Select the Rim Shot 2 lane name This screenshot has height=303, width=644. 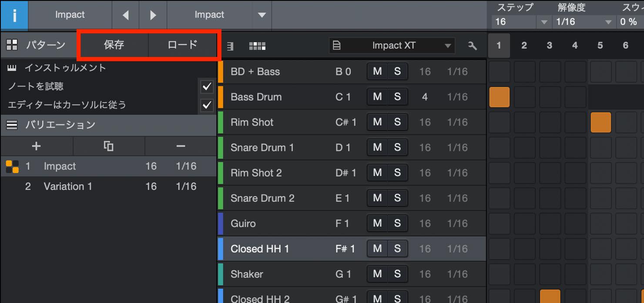(x=256, y=173)
